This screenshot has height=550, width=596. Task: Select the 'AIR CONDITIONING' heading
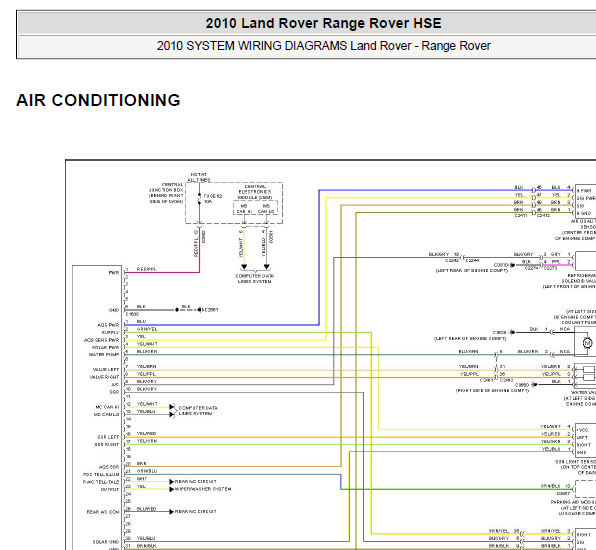coord(98,100)
